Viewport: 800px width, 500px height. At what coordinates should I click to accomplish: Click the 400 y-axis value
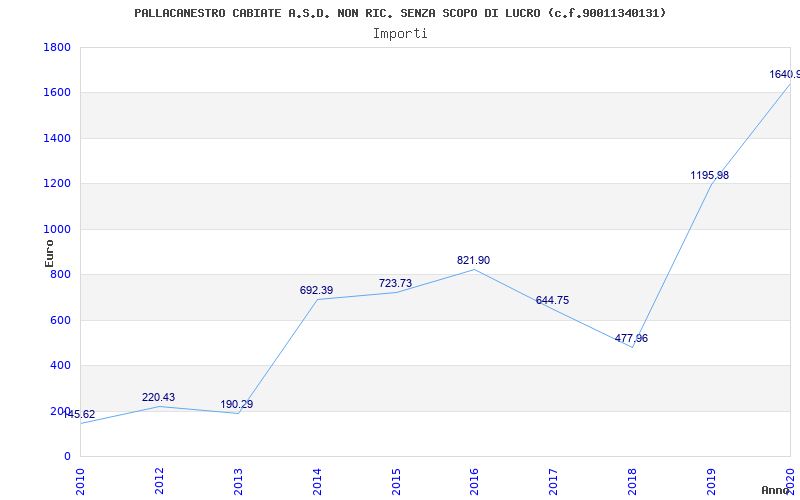coord(61,366)
